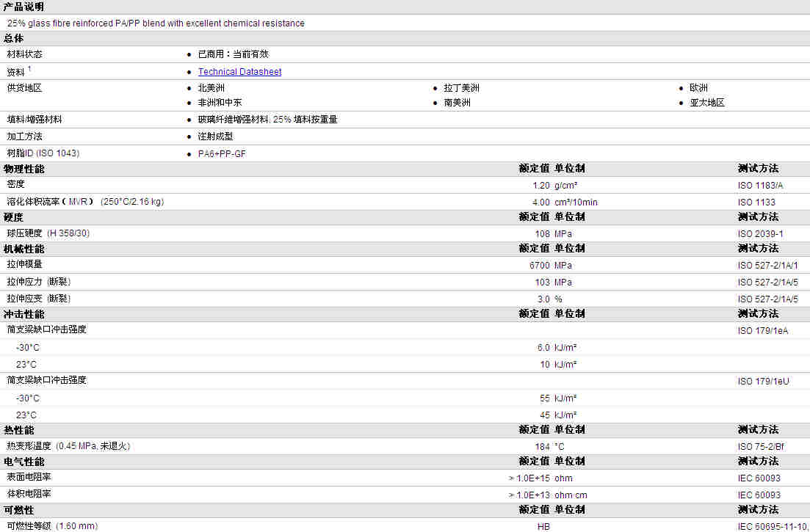Click the '硬度' section header
810x532 pixels.
coord(13,217)
